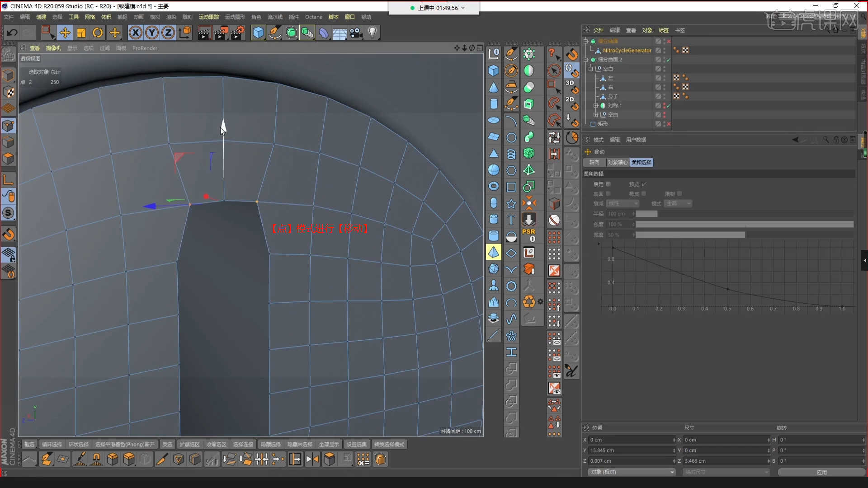Toggle green check enable on 细分曲面.2

[669, 60]
